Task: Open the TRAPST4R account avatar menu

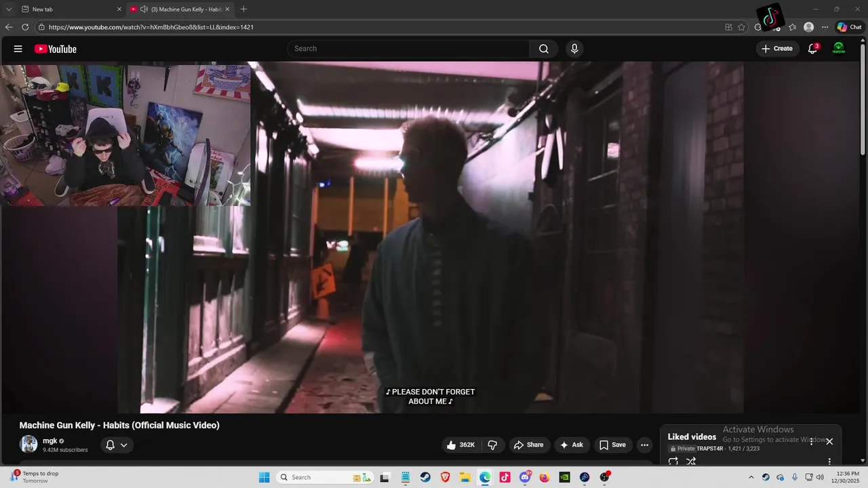Action: (x=839, y=49)
